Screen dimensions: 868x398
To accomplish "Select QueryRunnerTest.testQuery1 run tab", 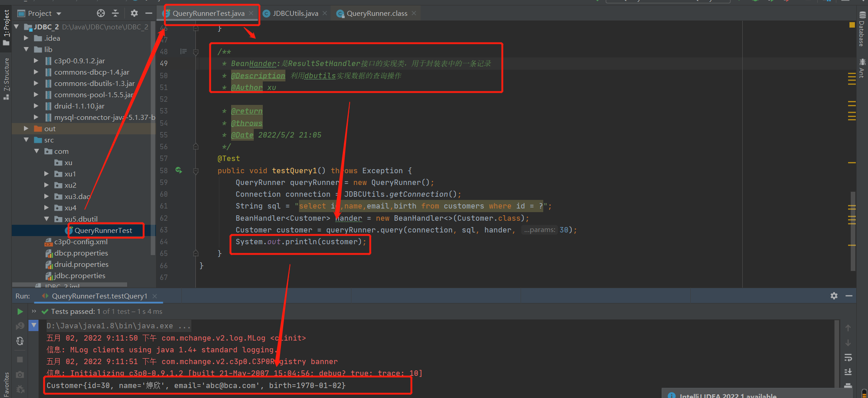I will point(100,296).
